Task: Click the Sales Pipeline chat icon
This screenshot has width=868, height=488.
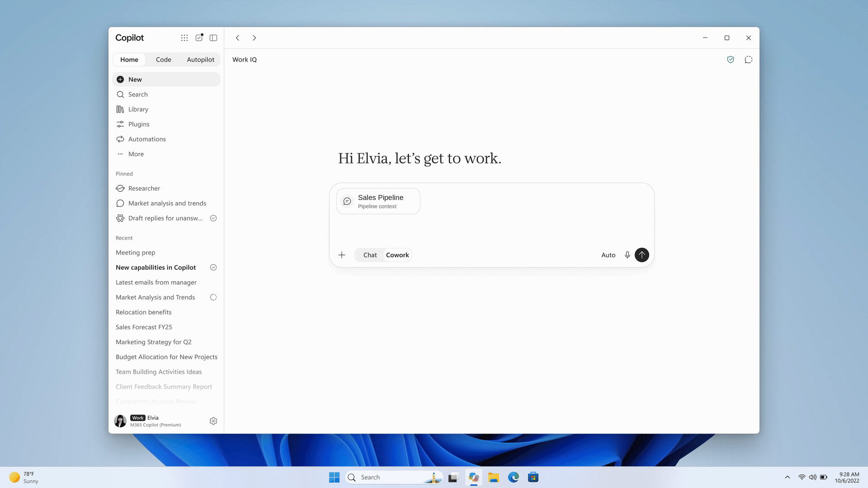Action: [347, 201]
